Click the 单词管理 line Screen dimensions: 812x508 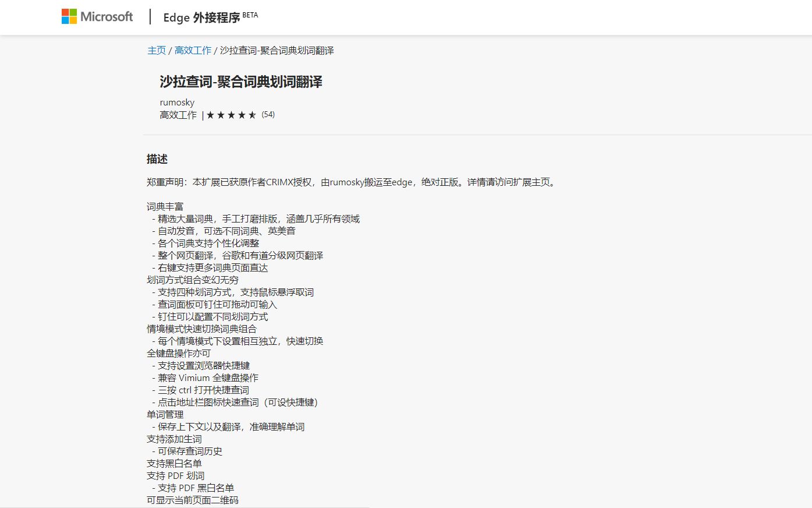click(x=165, y=414)
